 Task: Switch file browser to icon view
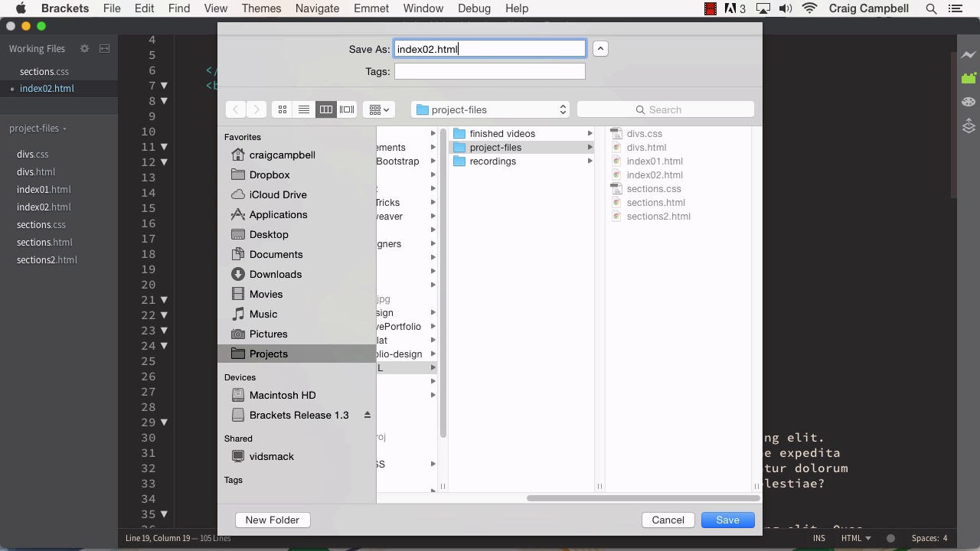click(x=283, y=109)
